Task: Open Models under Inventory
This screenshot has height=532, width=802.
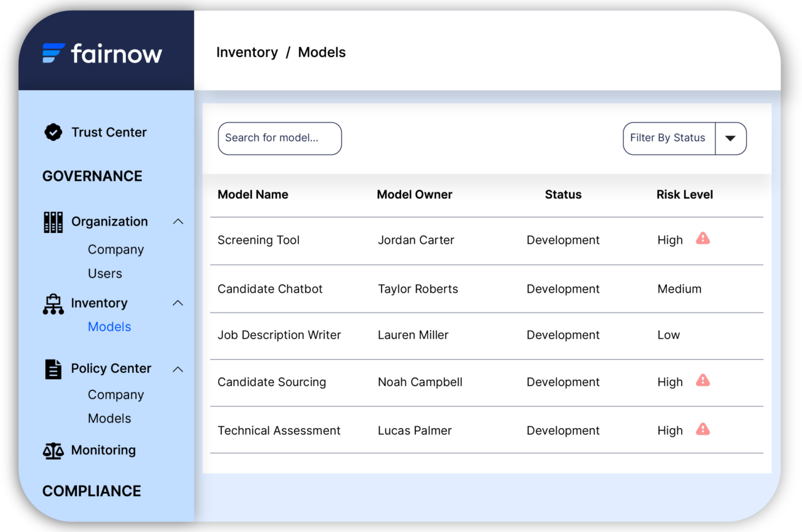Action: [x=110, y=326]
